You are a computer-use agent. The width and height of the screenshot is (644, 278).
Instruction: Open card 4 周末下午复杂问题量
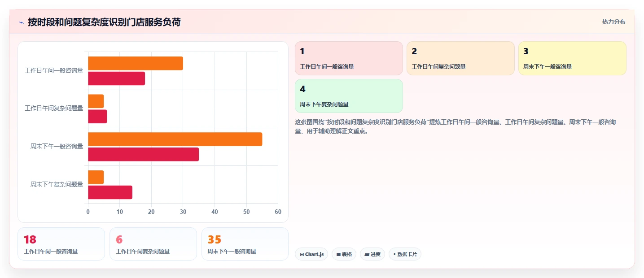[x=349, y=96]
